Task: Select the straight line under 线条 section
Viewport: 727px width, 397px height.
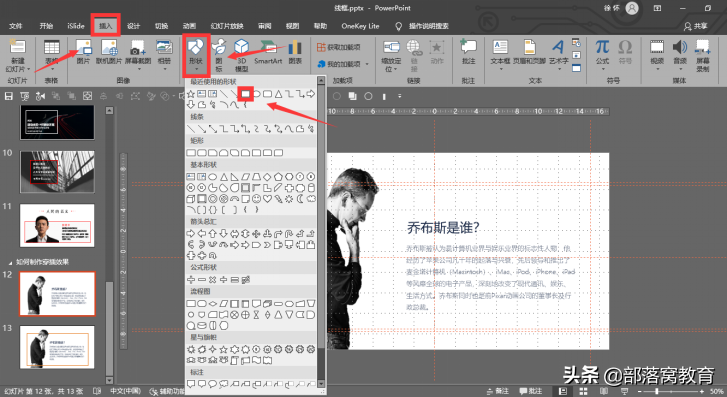Action: click(191, 128)
